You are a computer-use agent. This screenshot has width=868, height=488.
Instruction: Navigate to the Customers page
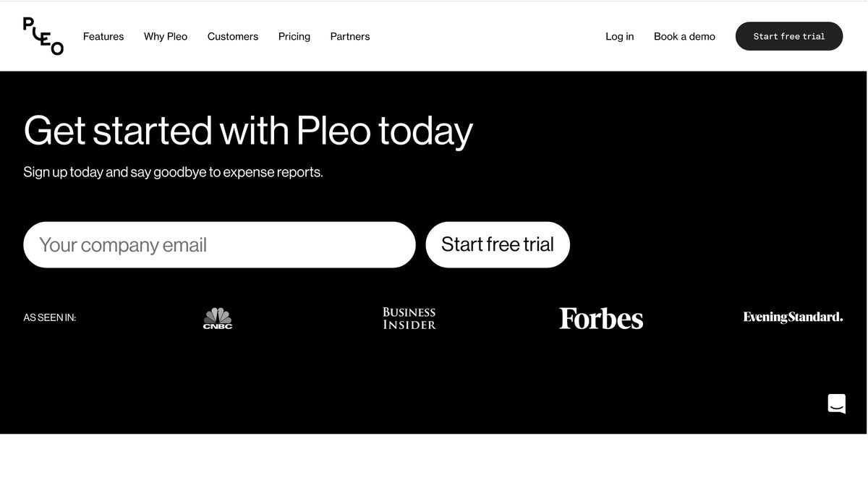pos(232,36)
